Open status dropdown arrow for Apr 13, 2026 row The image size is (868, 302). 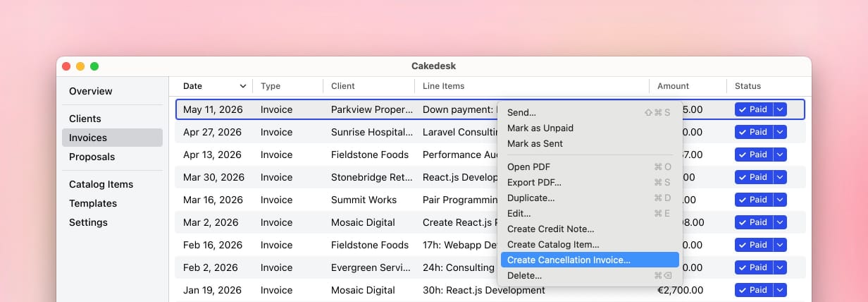click(x=780, y=155)
